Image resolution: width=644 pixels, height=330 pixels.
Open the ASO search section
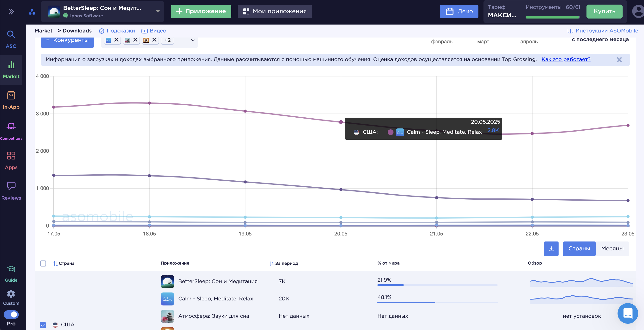[11, 39]
